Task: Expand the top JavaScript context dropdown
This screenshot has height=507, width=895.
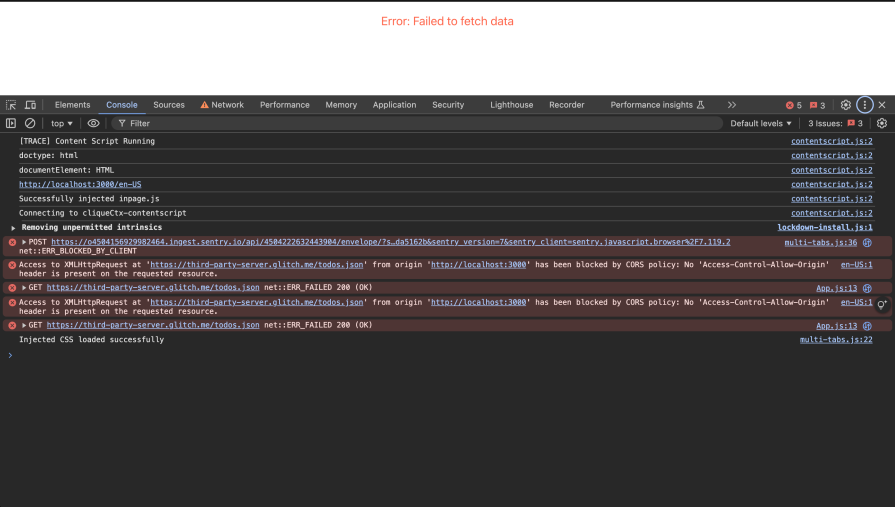Action: 62,123
